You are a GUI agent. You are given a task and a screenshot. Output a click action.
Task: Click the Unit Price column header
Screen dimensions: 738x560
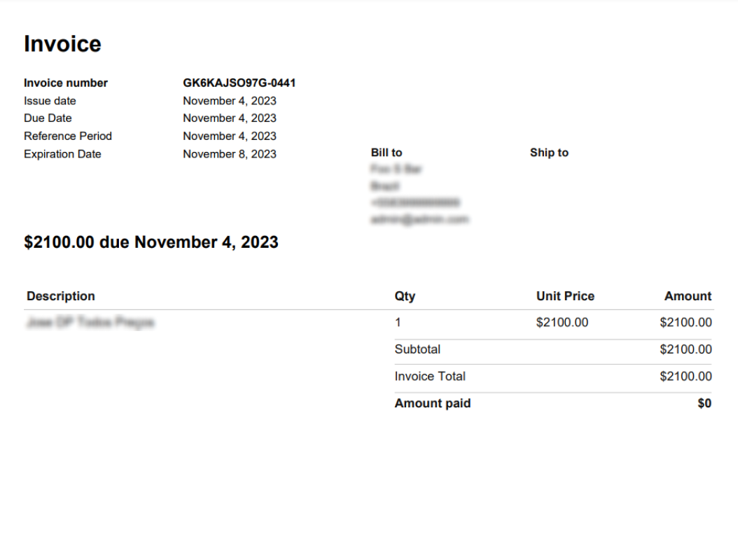(565, 296)
